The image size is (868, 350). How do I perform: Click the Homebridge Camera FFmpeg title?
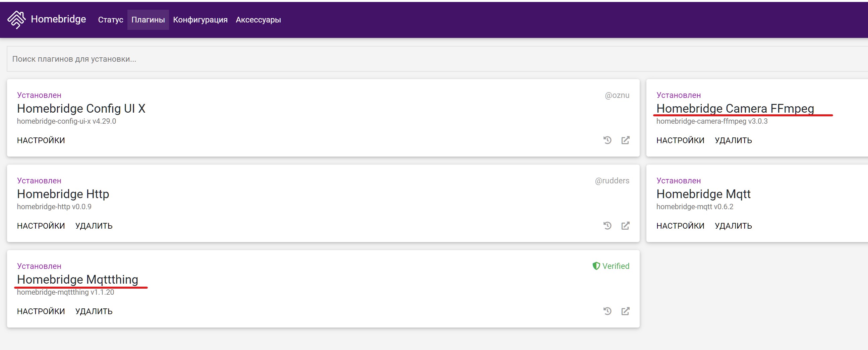point(735,109)
